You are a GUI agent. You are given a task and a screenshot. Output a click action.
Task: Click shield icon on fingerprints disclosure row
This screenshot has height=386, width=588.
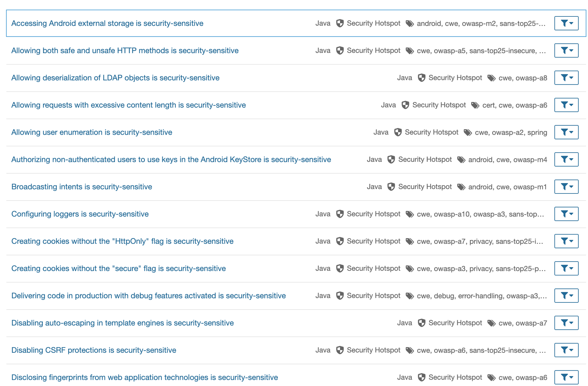[422, 377]
